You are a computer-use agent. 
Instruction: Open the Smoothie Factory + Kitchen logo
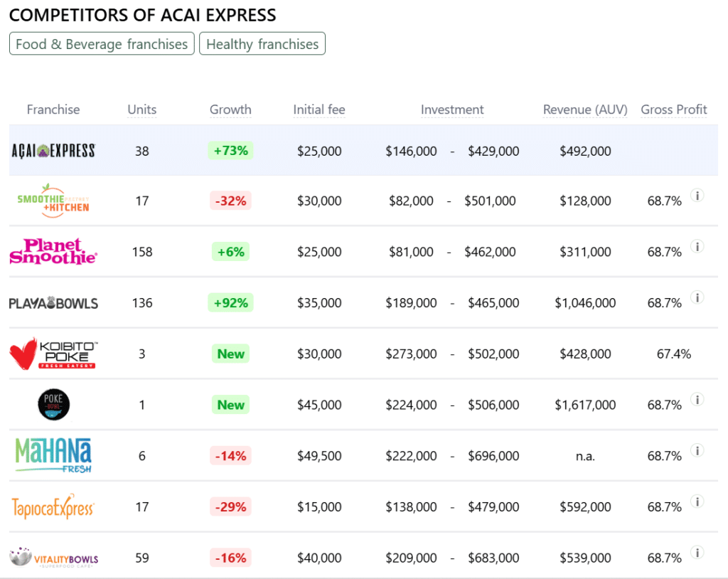tap(53, 201)
